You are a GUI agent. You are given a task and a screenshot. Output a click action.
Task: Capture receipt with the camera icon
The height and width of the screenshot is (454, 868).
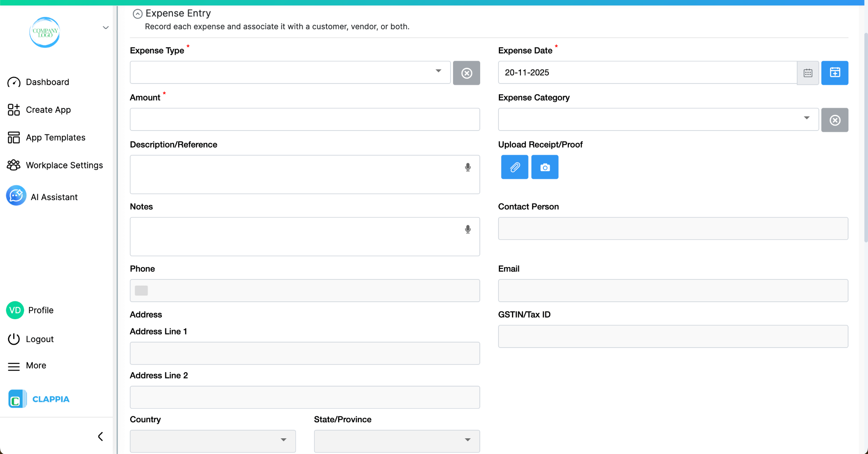coord(545,167)
